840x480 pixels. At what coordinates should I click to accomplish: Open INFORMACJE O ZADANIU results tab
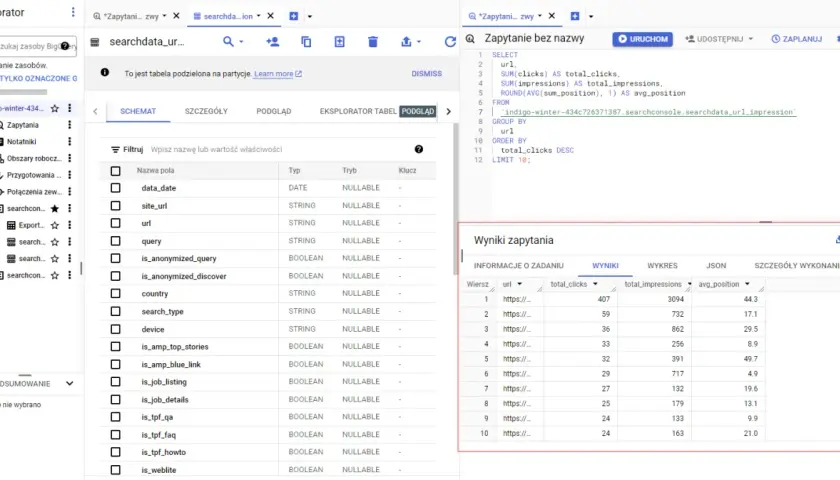[x=519, y=266]
